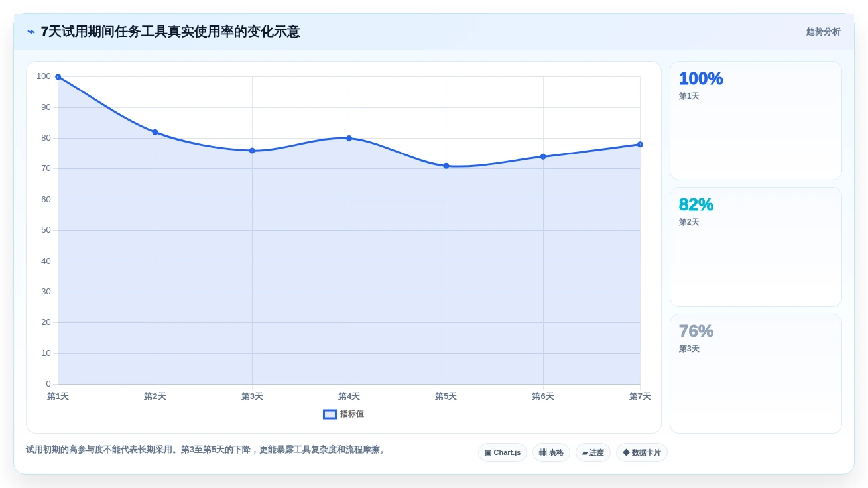The height and width of the screenshot is (488, 868).
Task: Click the y-axis value 0
Action: pos(48,384)
